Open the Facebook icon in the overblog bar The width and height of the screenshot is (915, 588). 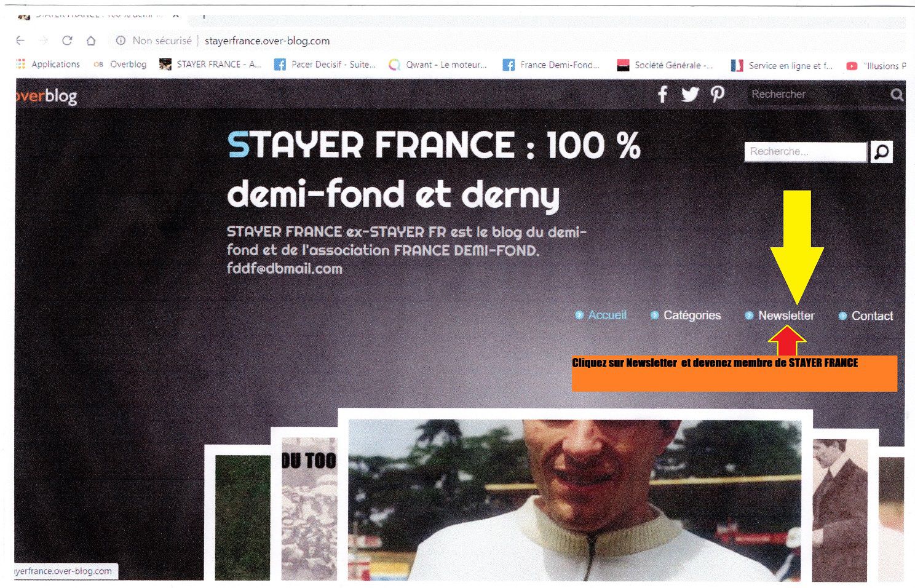pos(663,94)
